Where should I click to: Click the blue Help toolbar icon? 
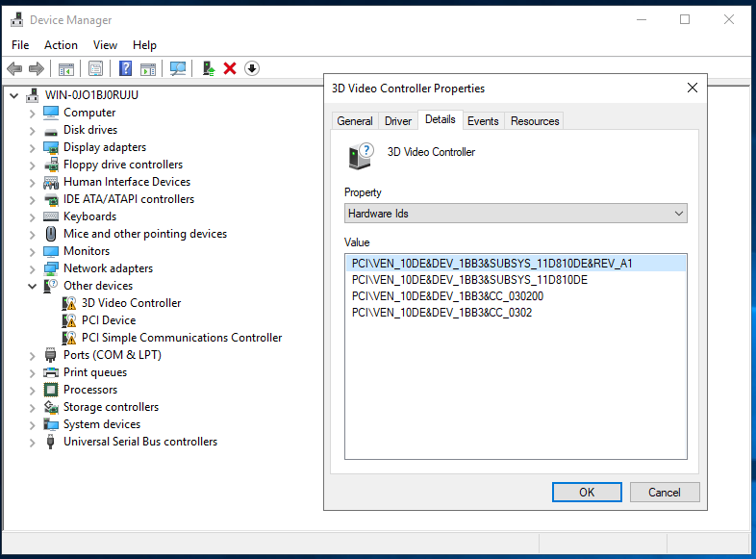coord(125,68)
